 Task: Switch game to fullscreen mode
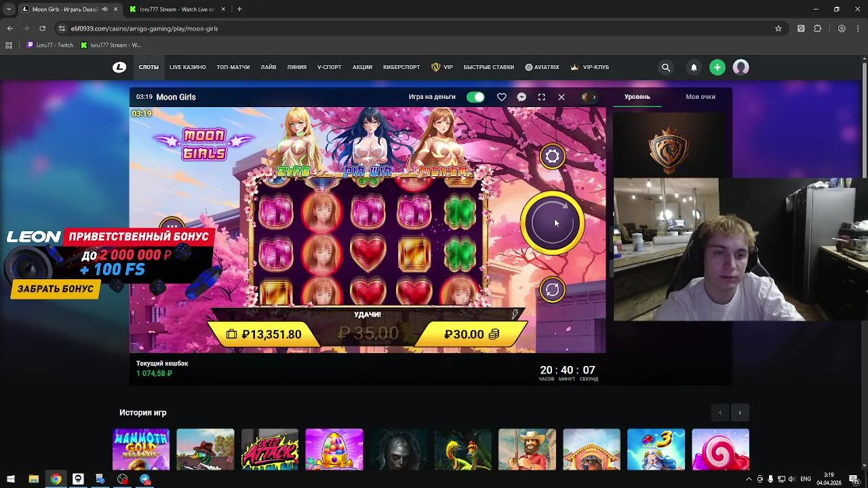click(541, 97)
